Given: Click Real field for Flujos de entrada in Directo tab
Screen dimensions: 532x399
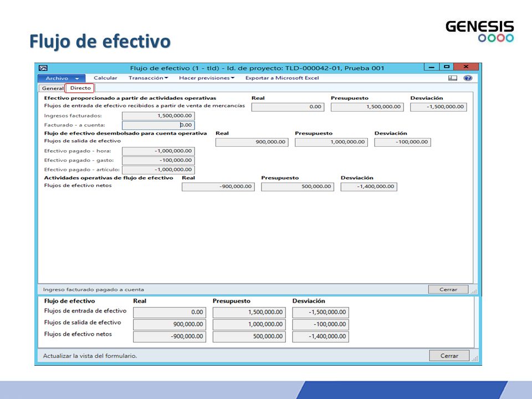Looking at the screenshot, I should pyautogui.click(x=288, y=107).
